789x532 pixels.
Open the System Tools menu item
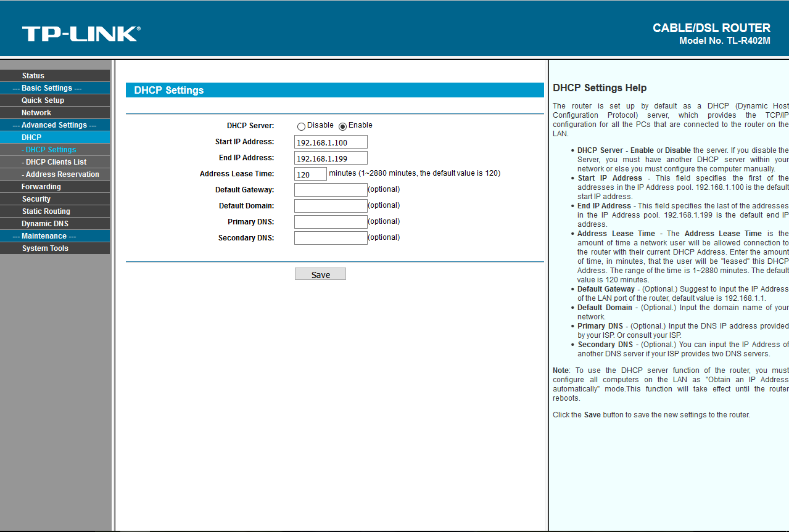pyautogui.click(x=55, y=248)
